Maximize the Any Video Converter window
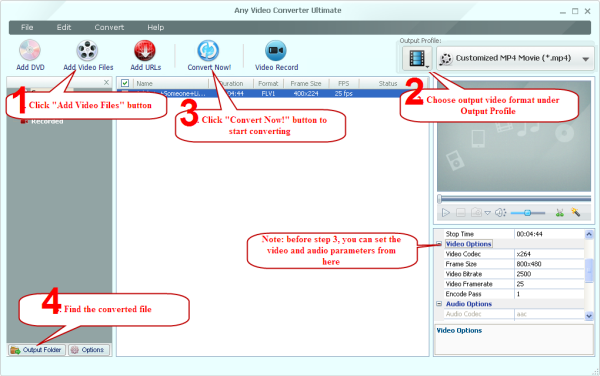Image resolution: width=600 pixels, height=376 pixels. tap(575, 11)
